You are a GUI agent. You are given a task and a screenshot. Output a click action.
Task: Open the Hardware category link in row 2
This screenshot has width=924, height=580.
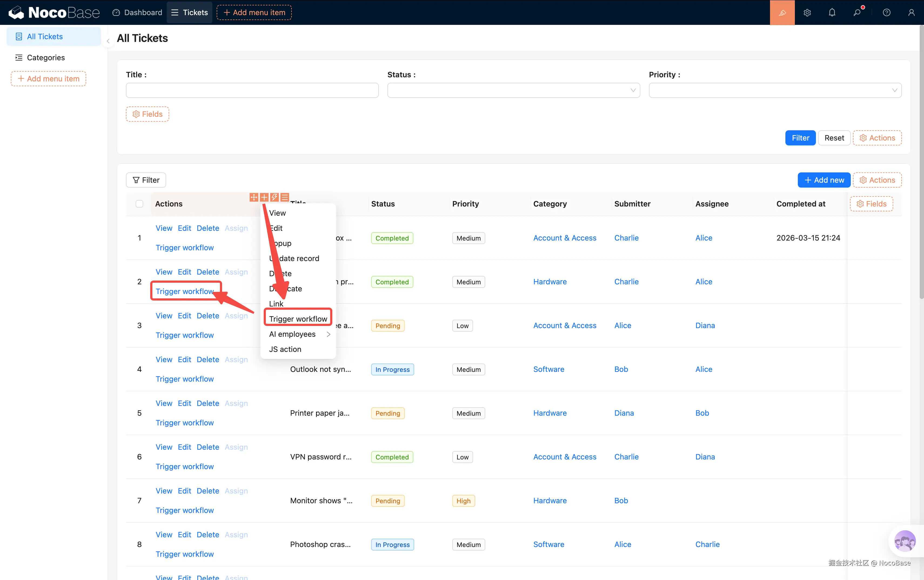click(550, 282)
